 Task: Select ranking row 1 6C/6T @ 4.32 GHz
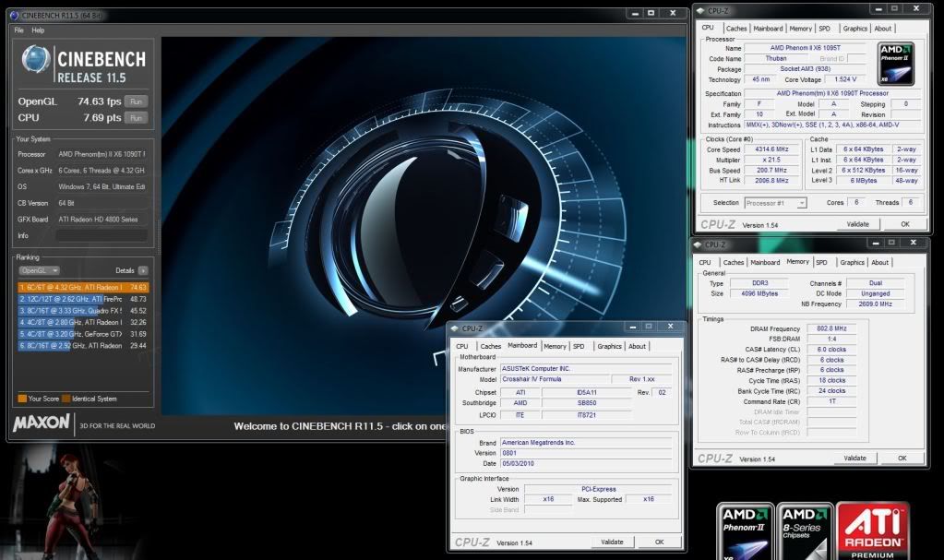[x=83, y=287]
